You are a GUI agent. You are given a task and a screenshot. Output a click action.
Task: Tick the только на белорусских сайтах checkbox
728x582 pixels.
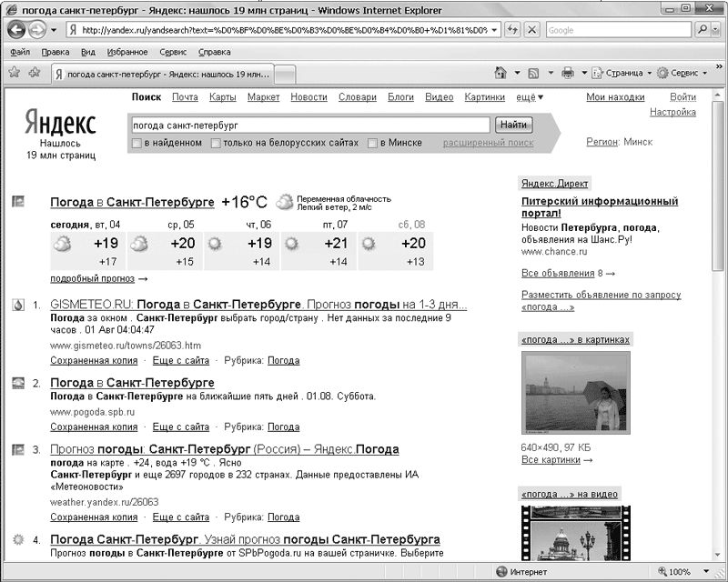216,144
